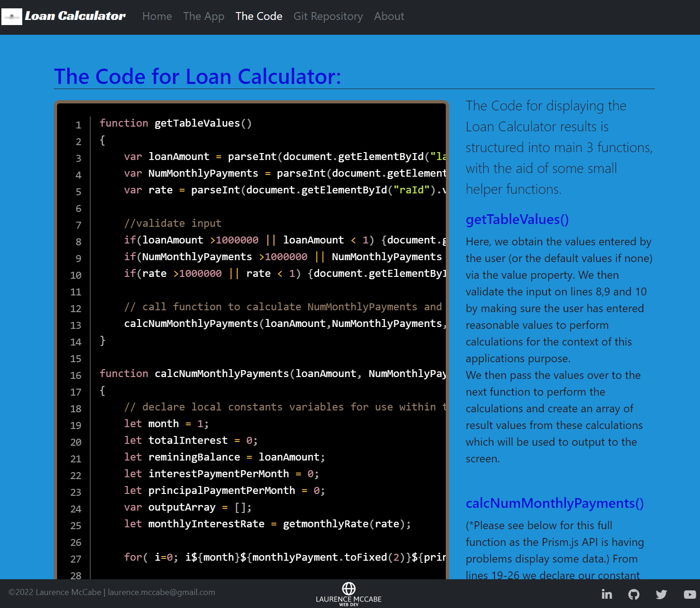
Task: Click line number 13 in code gutter
Action: [76, 326]
